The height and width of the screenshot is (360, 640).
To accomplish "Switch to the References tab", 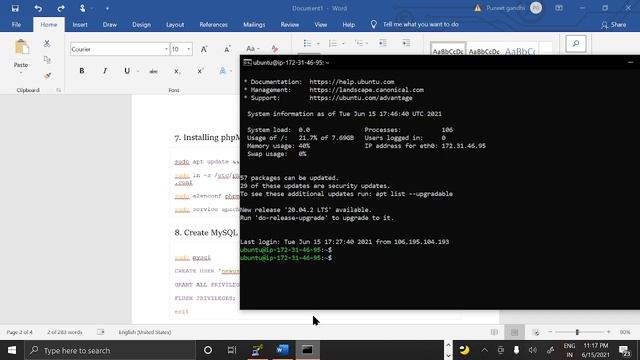I will 213,24.
